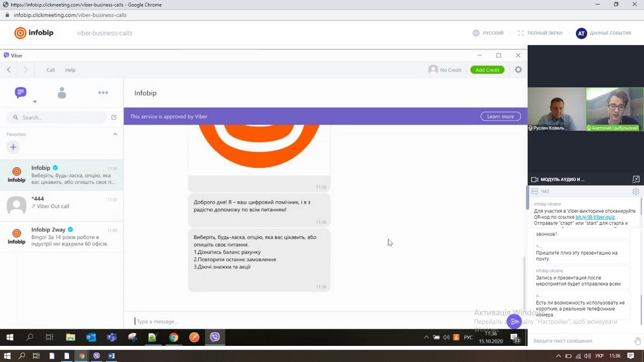Click the Viber back navigation arrow

[9, 70]
